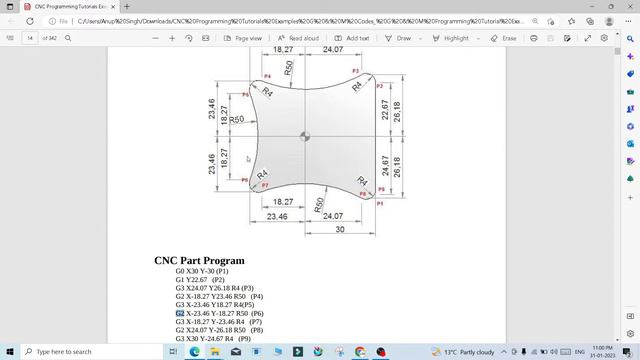Viewport: 640px width, 360px height.
Task: Expand the Highlight color dropdown
Action: pos(478,38)
